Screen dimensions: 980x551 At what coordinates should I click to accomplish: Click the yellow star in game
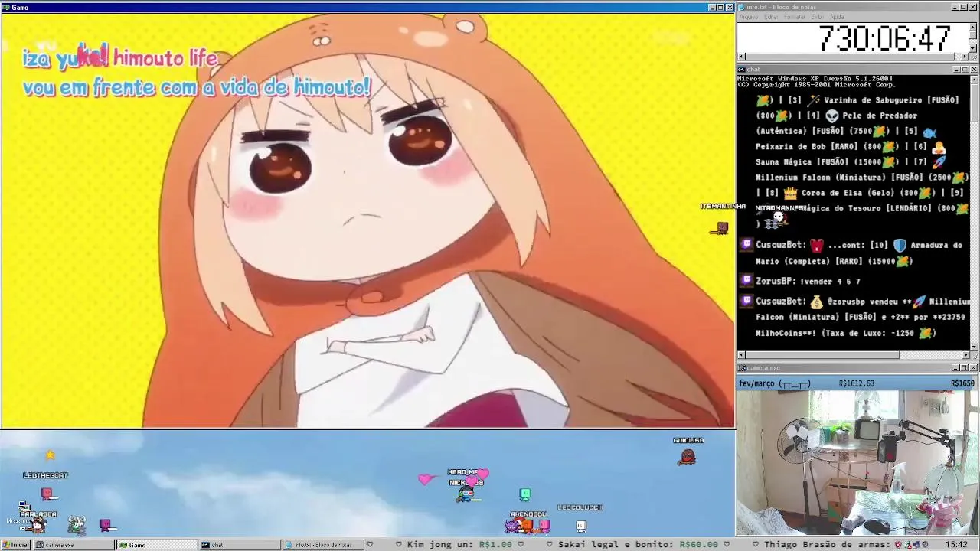pos(50,455)
